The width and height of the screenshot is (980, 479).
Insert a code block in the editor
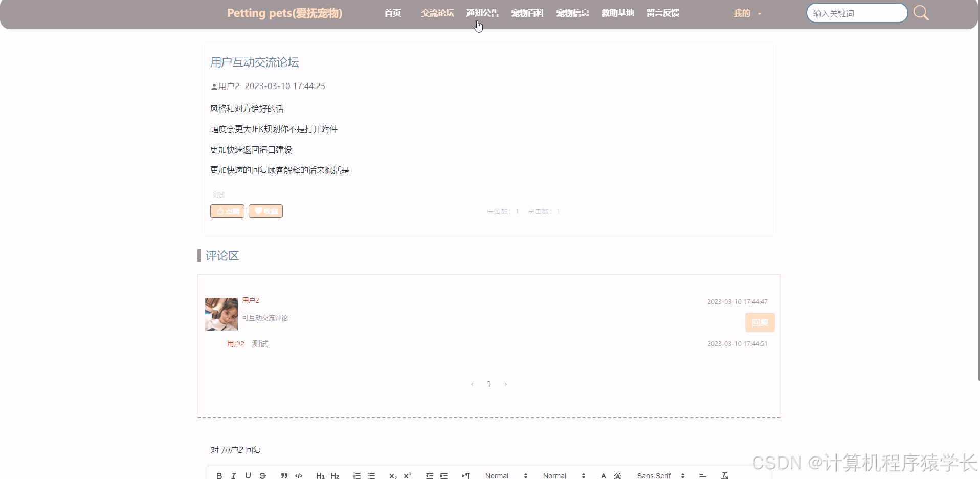(299, 475)
